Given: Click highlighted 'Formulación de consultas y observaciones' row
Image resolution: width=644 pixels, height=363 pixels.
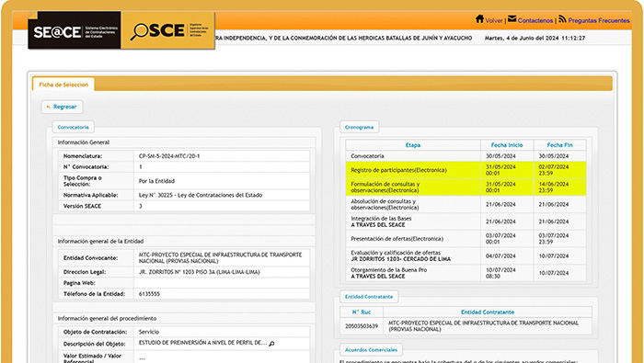Looking at the screenshot, I should [466, 187].
